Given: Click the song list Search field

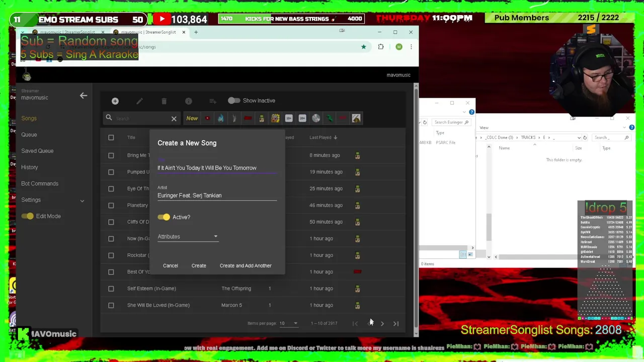Looking at the screenshot, I should 142,119.
